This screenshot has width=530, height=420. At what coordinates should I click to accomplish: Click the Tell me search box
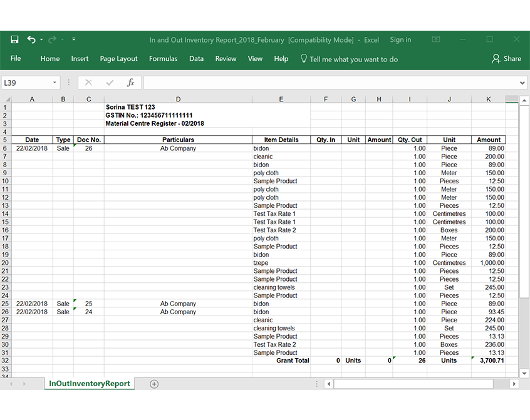pos(353,59)
